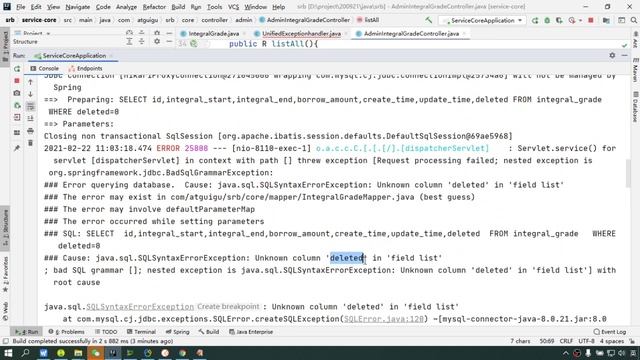
Task: Click service-core breadcrumb in navigation bar
Action: point(39,20)
